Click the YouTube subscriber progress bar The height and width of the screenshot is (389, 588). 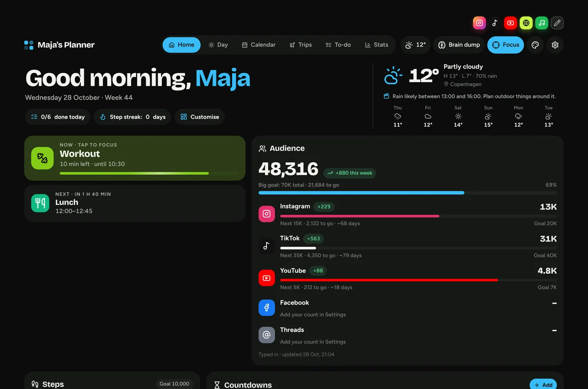pos(418,280)
